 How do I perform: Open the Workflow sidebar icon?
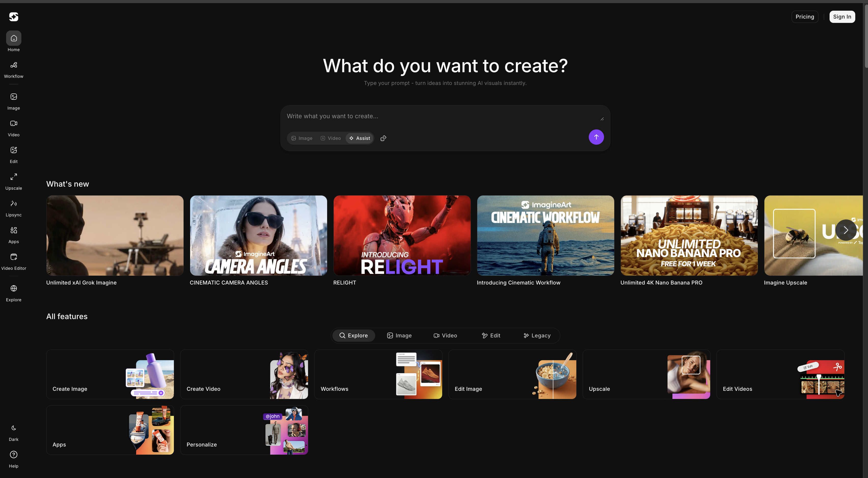click(x=13, y=65)
